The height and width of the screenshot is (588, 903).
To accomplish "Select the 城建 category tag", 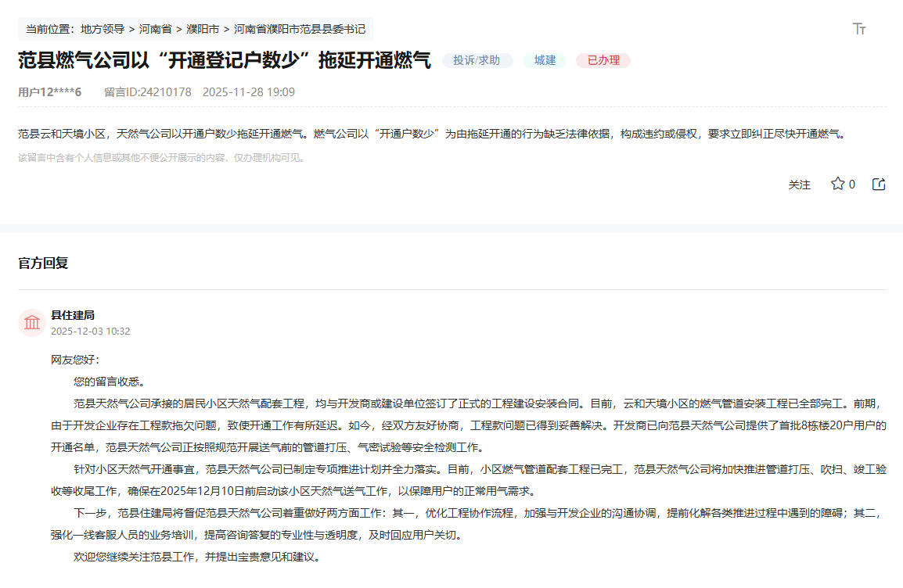I will (545, 60).
